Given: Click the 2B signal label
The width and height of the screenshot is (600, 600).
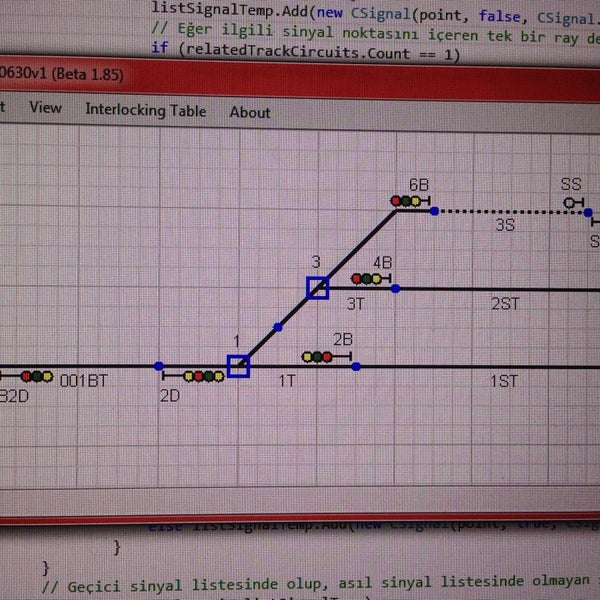Looking at the screenshot, I should 343,339.
